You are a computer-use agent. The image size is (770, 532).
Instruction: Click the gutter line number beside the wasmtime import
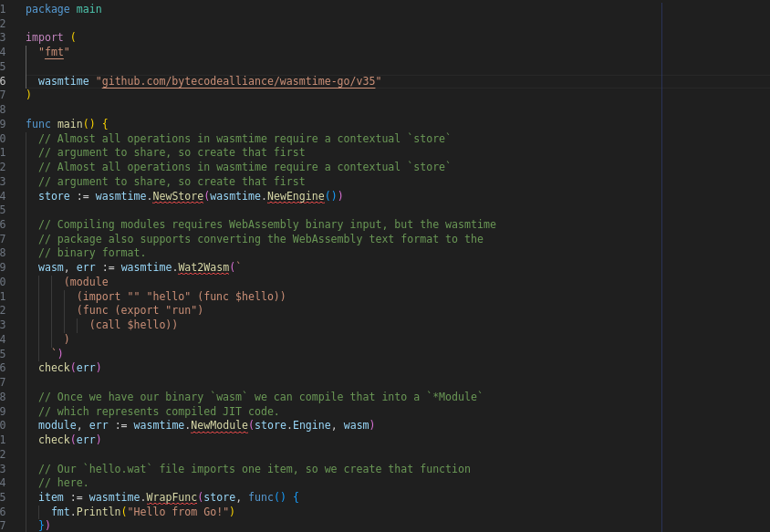[x=4, y=81]
